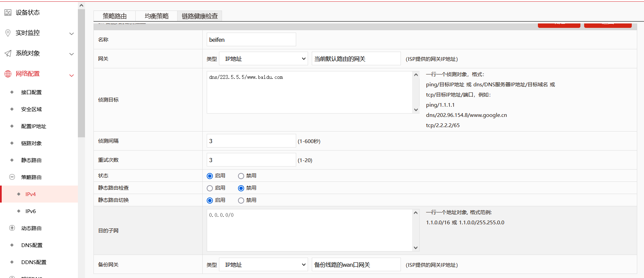Click the 设备状态 monitor icon
Viewport: 644px width, 278px height.
coord(8,13)
